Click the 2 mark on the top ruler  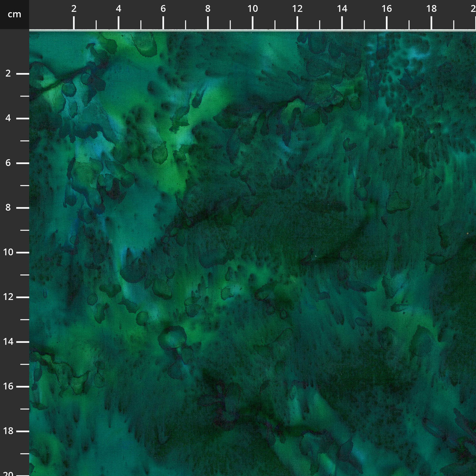(x=74, y=9)
